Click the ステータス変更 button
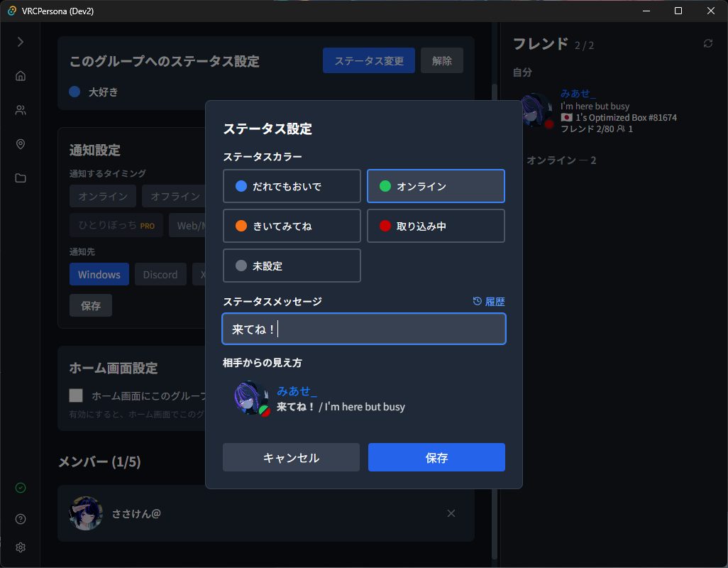The height and width of the screenshot is (568, 728). 368,60
